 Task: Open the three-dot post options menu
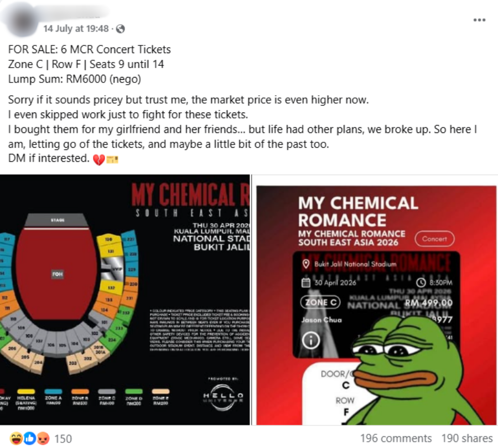[x=479, y=20]
